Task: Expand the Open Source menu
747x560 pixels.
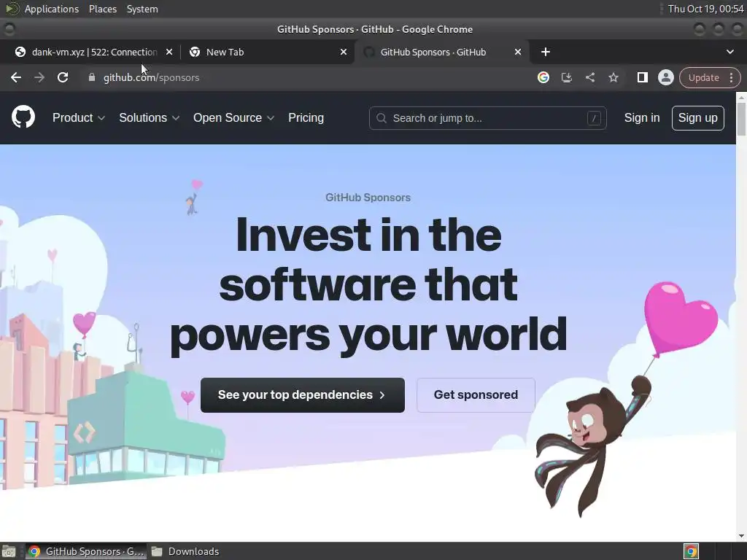Action: (x=233, y=117)
